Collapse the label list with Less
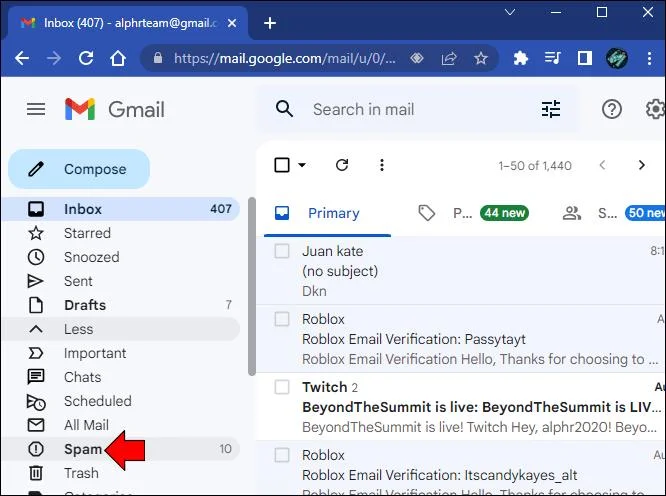Viewport: 666px width, 496px height. [121, 329]
